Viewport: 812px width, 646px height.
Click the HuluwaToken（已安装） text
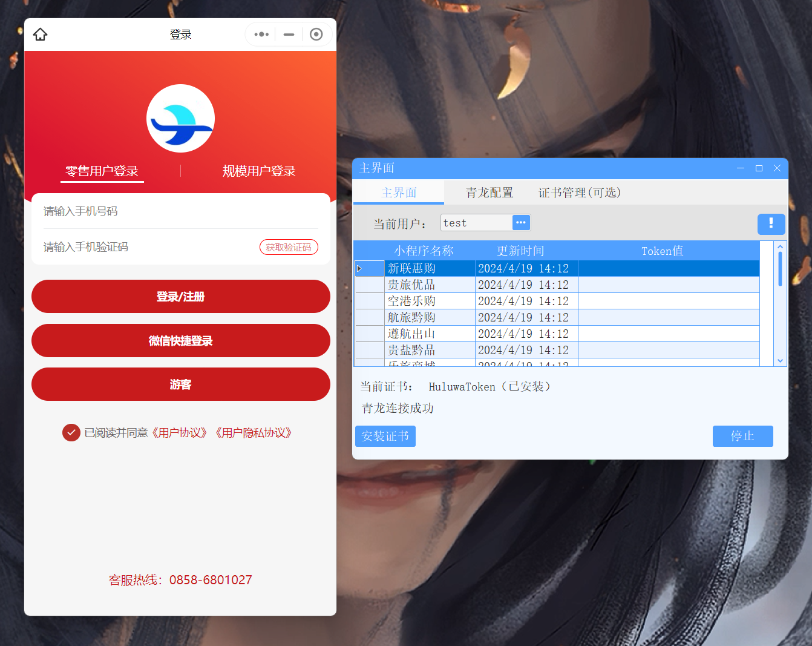click(491, 386)
